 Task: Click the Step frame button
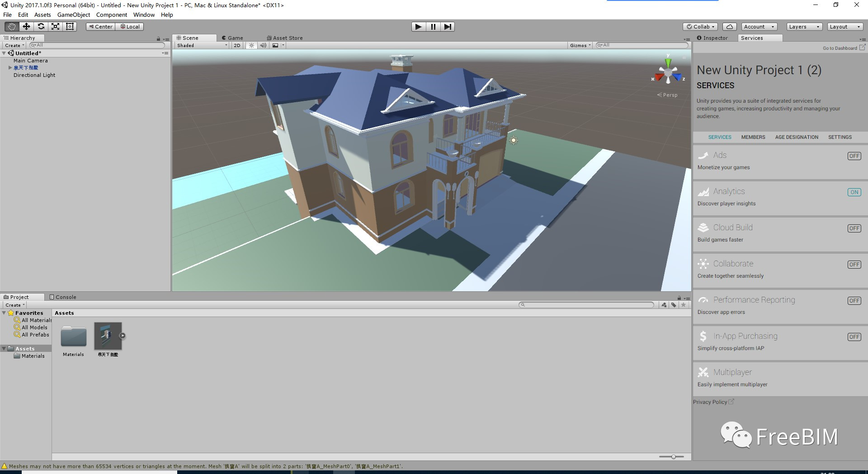coord(448,27)
